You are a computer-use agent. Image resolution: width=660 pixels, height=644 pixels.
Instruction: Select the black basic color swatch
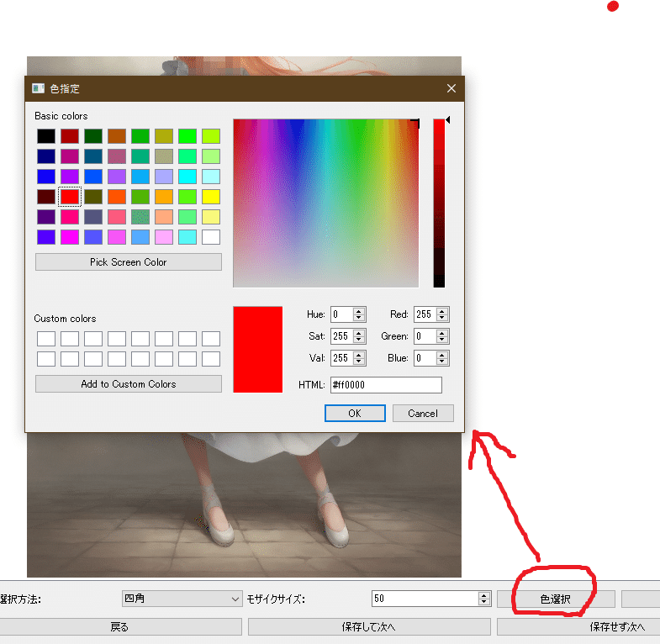pyautogui.click(x=46, y=136)
